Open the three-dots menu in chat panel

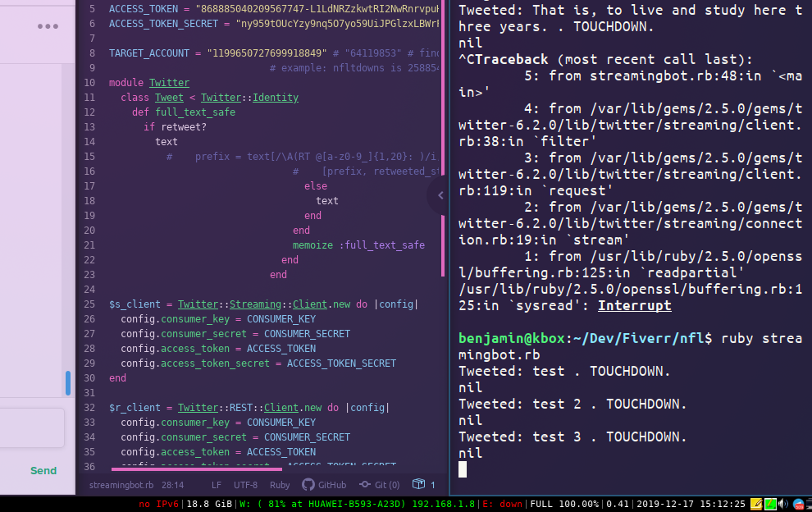coord(48,26)
